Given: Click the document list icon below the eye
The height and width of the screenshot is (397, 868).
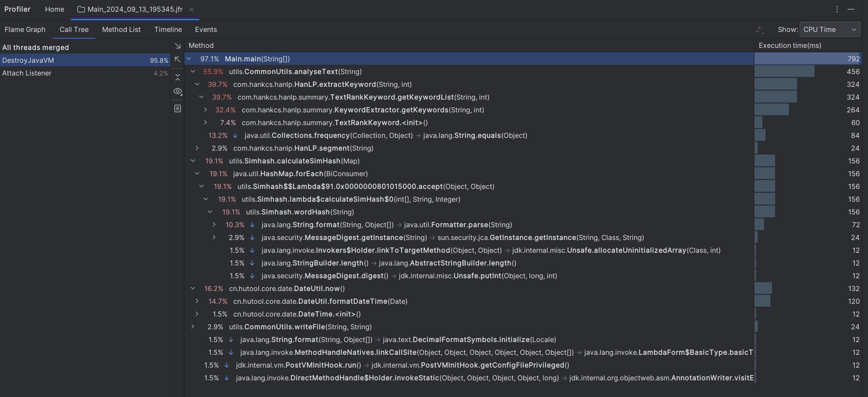Looking at the screenshot, I should click(178, 108).
